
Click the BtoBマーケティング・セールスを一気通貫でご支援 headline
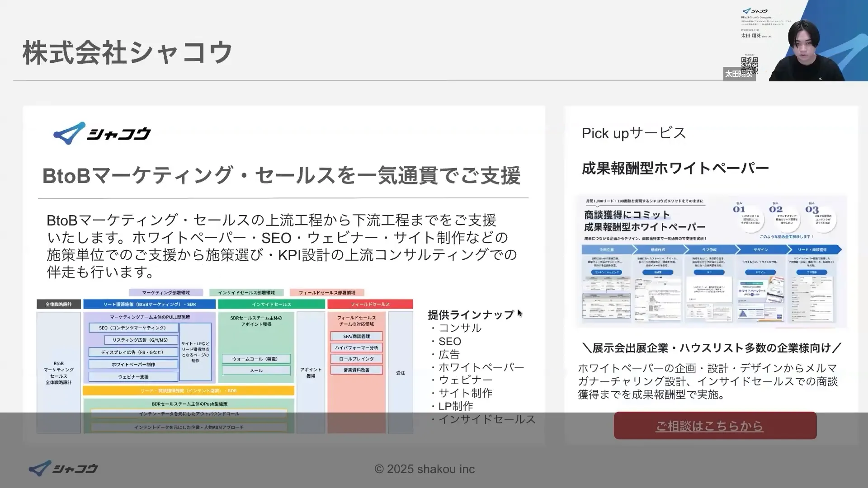tap(281, 175)
